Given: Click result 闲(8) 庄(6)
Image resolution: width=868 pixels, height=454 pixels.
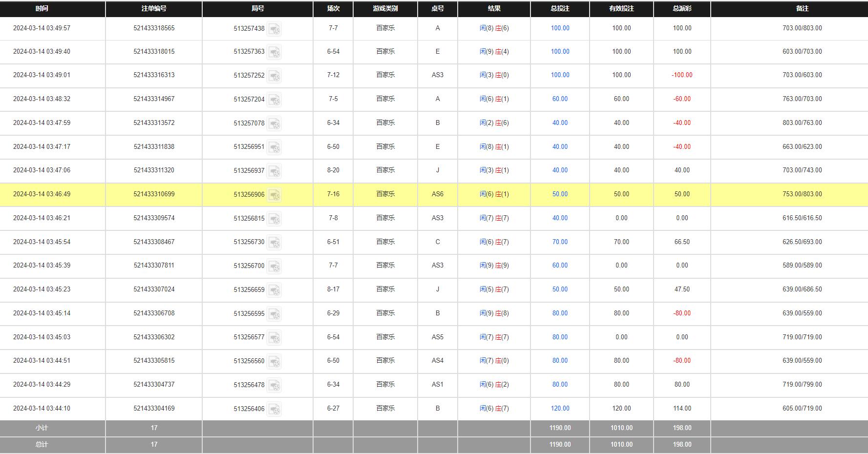Looking at the screenshot, I should (x=494, y=28).
